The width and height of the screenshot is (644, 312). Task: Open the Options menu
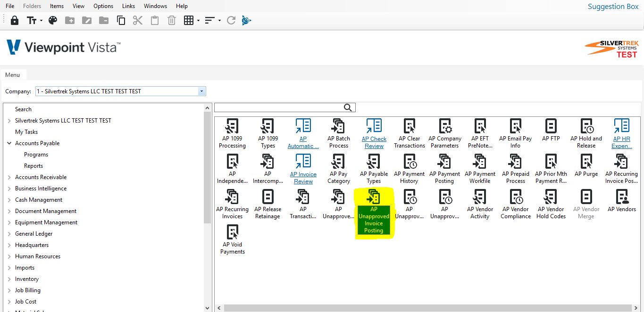[103, 6]
